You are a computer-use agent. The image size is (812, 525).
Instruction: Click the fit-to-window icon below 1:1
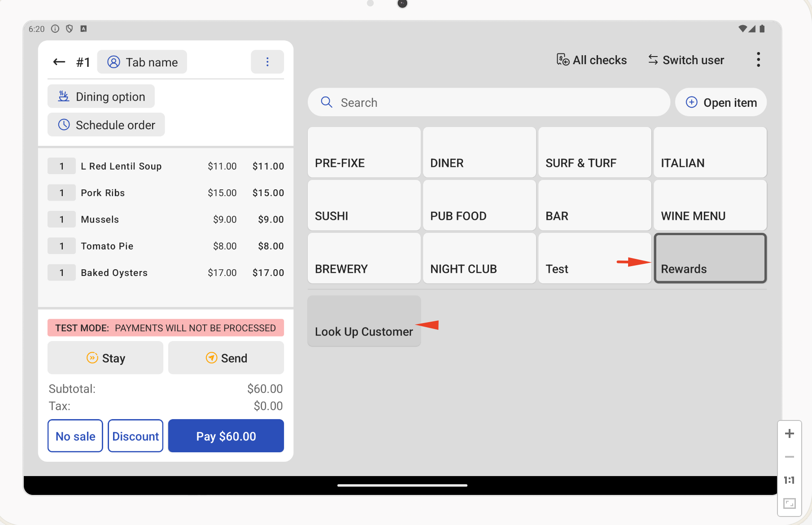tap(790, 503)
